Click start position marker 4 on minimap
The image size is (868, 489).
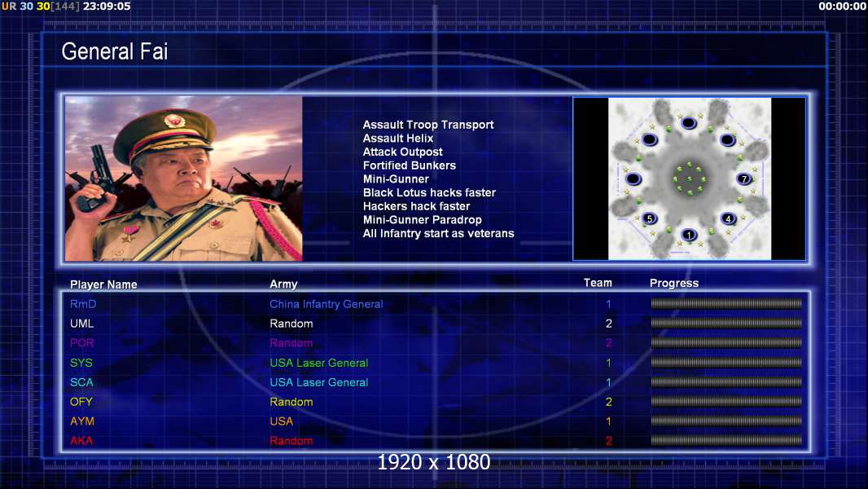(x=729, y=218)
